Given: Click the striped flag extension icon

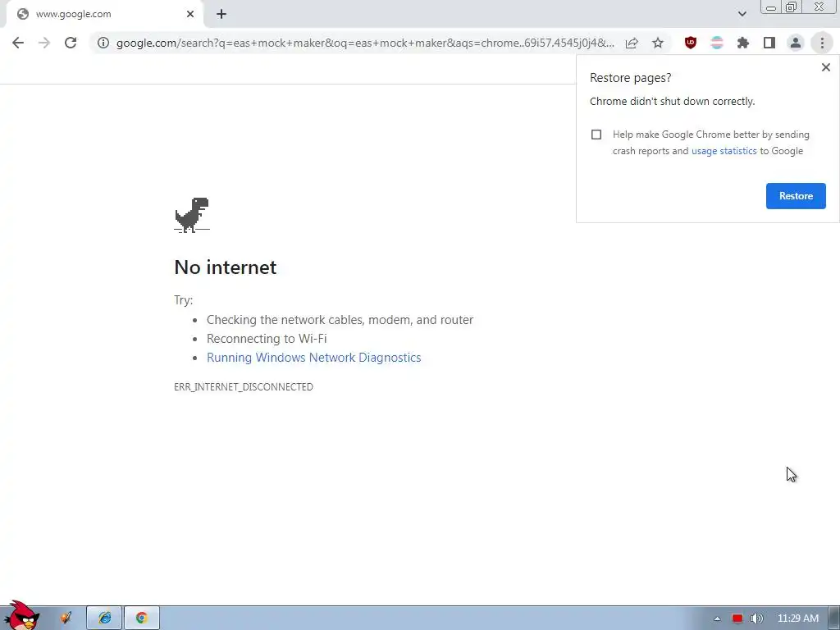Looking at the screenshot, I should tap(717, 43).
